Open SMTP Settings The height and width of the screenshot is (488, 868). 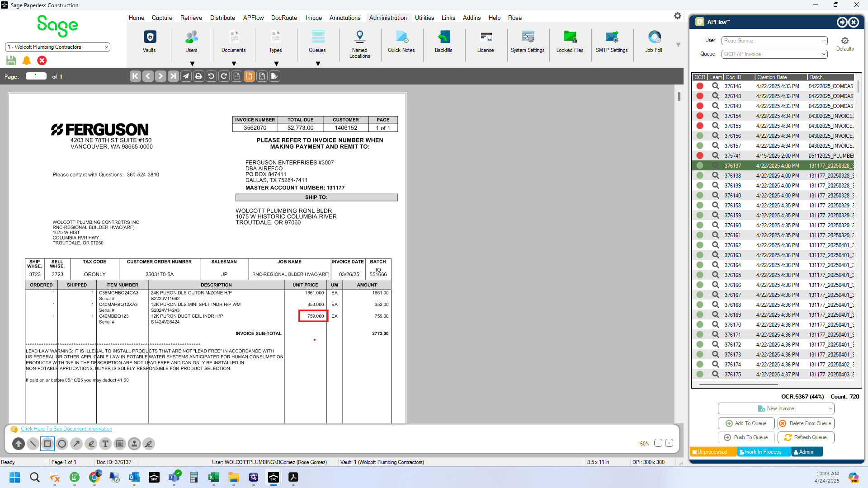[612, 42]
